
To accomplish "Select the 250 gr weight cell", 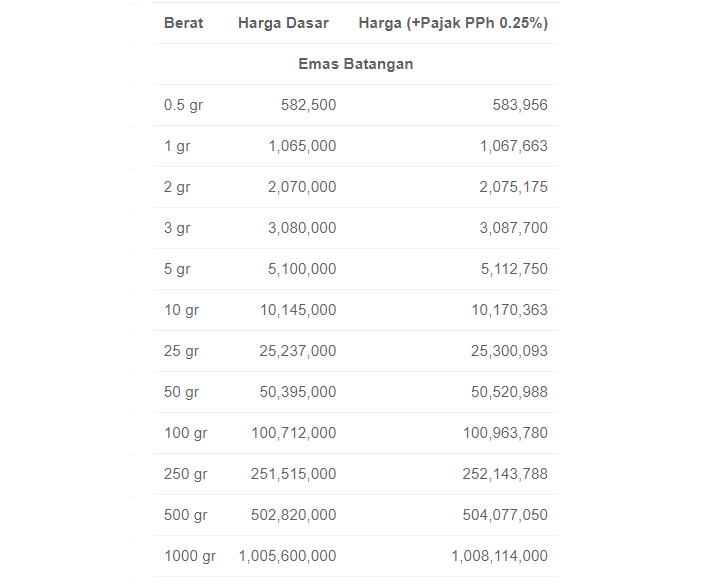I will pos(185,474).
